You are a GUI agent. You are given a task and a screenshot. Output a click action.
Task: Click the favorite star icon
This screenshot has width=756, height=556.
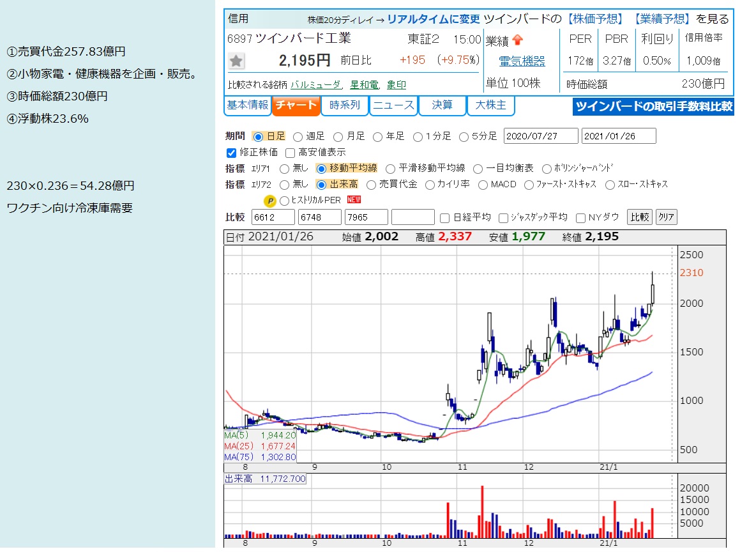(236, 61)
